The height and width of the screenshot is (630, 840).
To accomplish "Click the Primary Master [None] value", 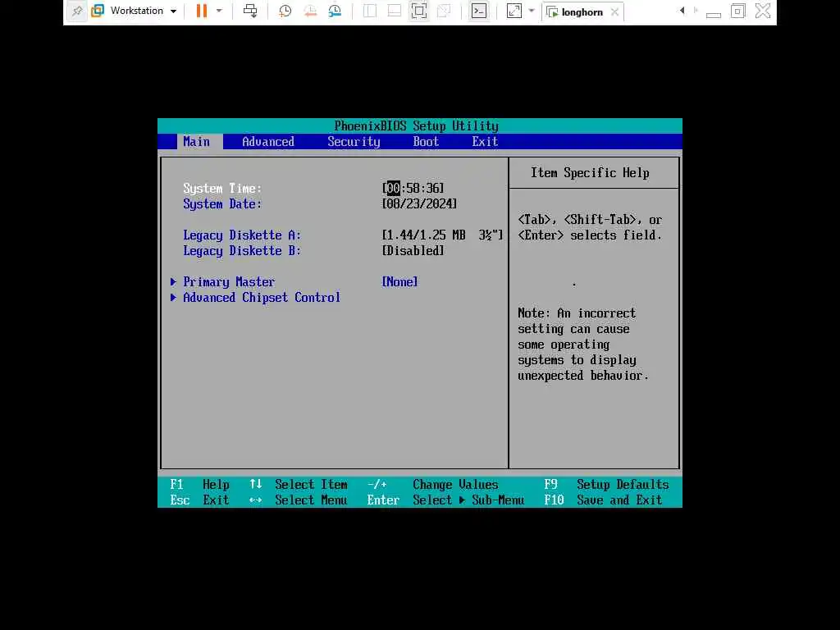I will 399,282.
